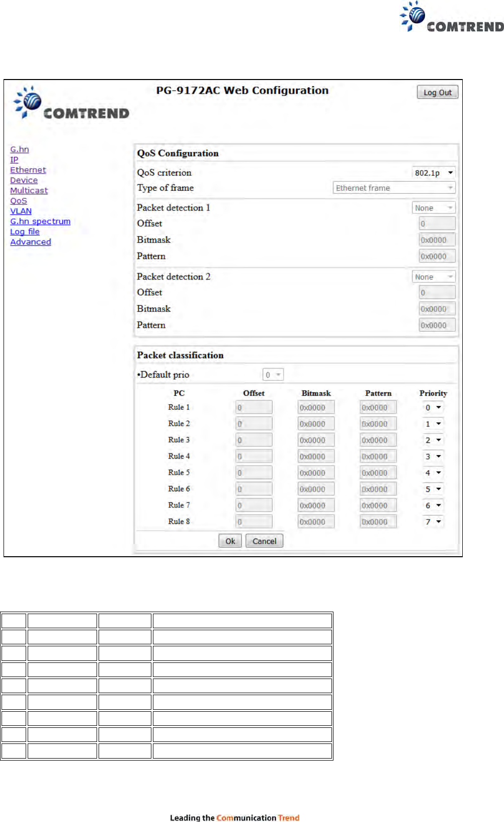
Task: Open the Packet detection 1 dropdown
Action: click(434, 208)
